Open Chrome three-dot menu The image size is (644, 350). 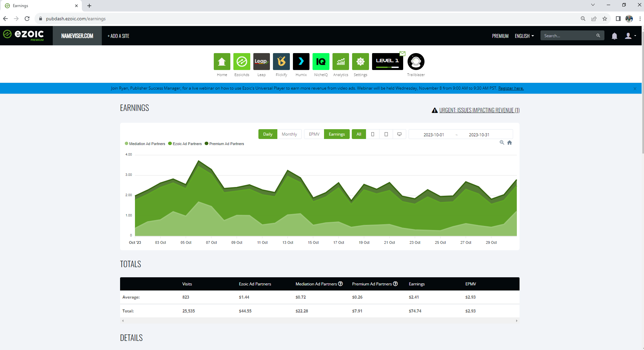point(640,19)
